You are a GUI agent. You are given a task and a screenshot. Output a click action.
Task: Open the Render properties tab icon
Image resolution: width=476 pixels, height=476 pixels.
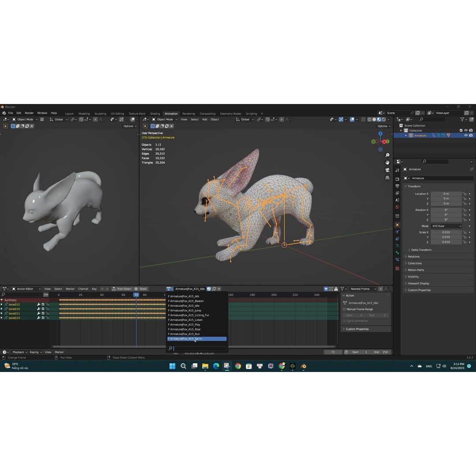click(397, 179)
